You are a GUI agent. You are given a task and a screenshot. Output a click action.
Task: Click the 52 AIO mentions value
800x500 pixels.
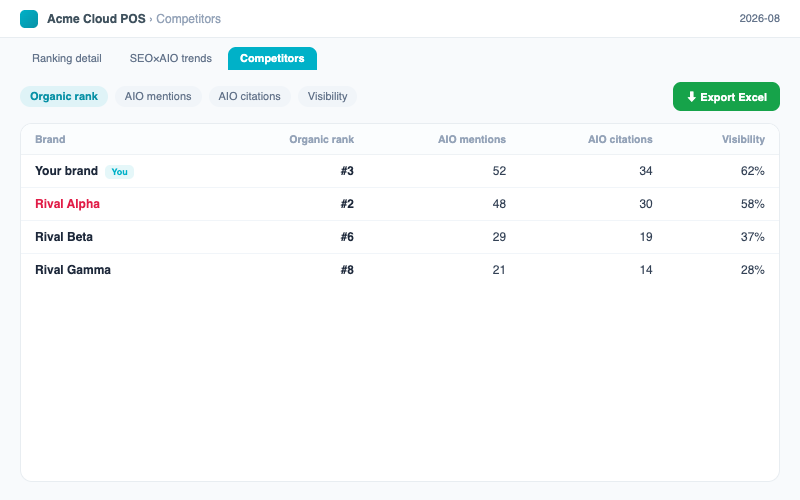pyautogui.click(x=499, y=171)
